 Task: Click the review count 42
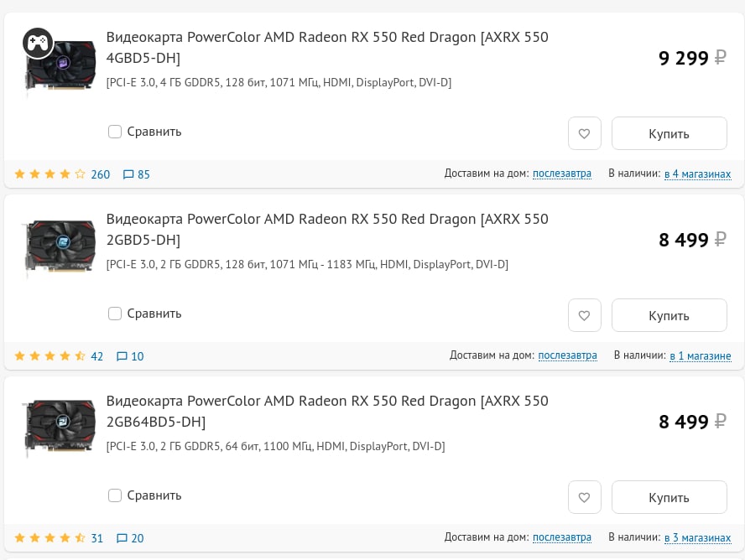click(97, 356)
